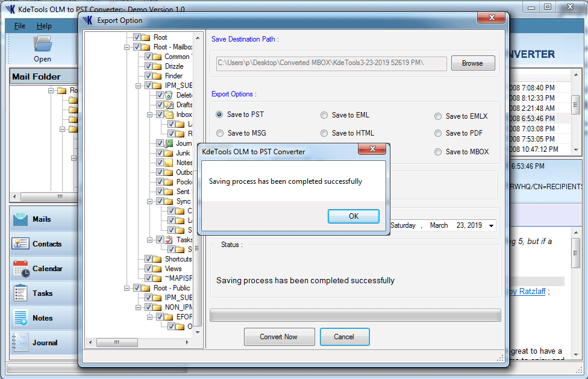Click the Open folder icon in main toolbar
The height and width of the screenshot is (379, 588).
[42, 44]
